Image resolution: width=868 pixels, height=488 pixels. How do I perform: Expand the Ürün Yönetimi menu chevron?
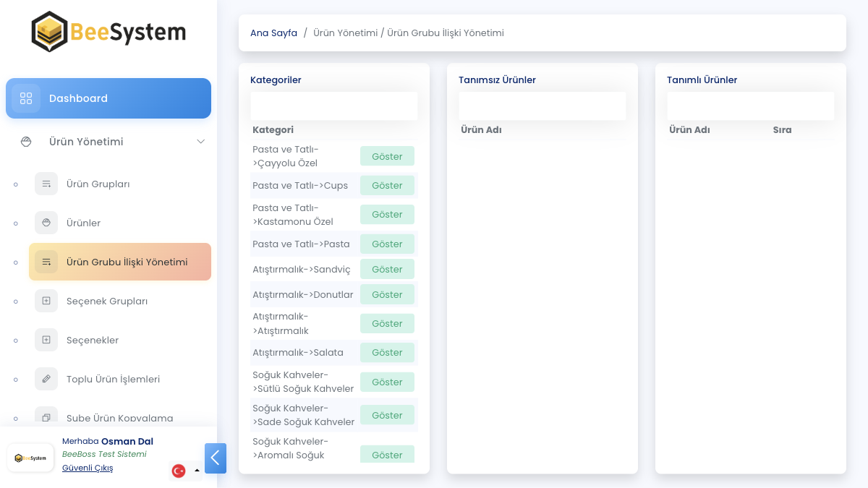pyautogui.click(x=201, y=142)
